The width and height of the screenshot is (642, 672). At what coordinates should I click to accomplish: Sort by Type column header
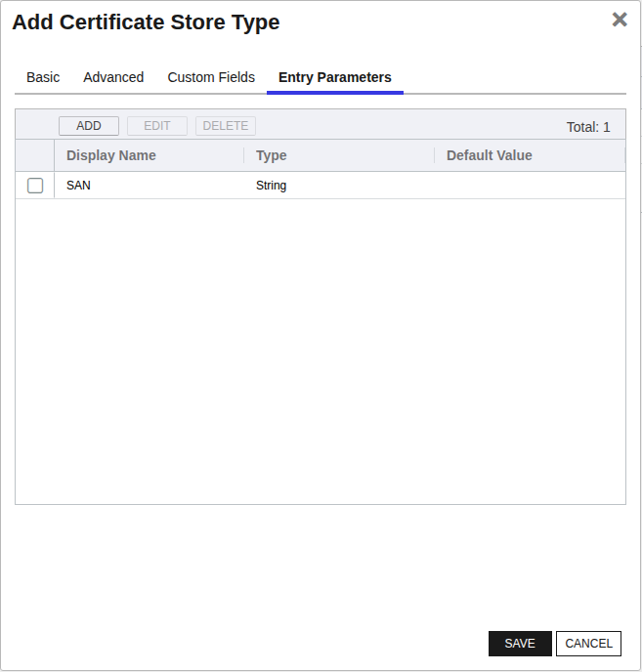tap(271, 155)
